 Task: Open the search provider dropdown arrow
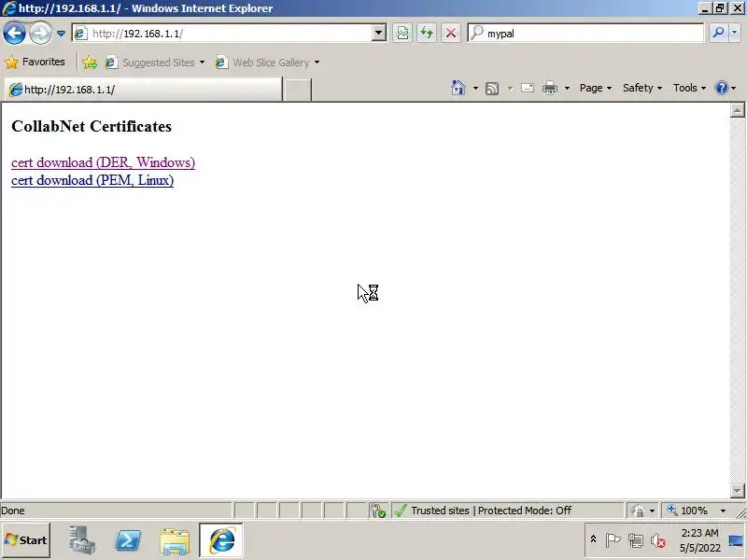[x=735, y=33]
